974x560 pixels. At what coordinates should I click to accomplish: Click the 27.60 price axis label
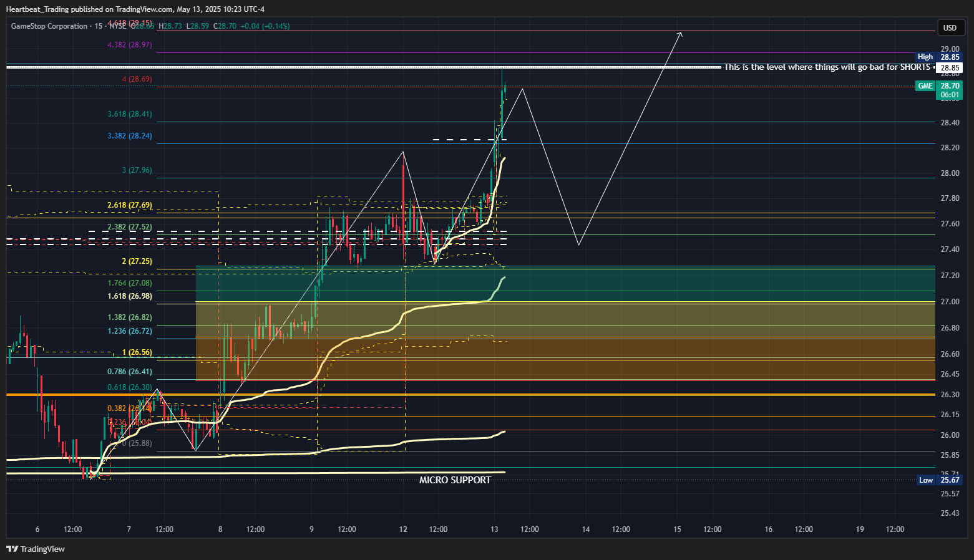point(950,224)
